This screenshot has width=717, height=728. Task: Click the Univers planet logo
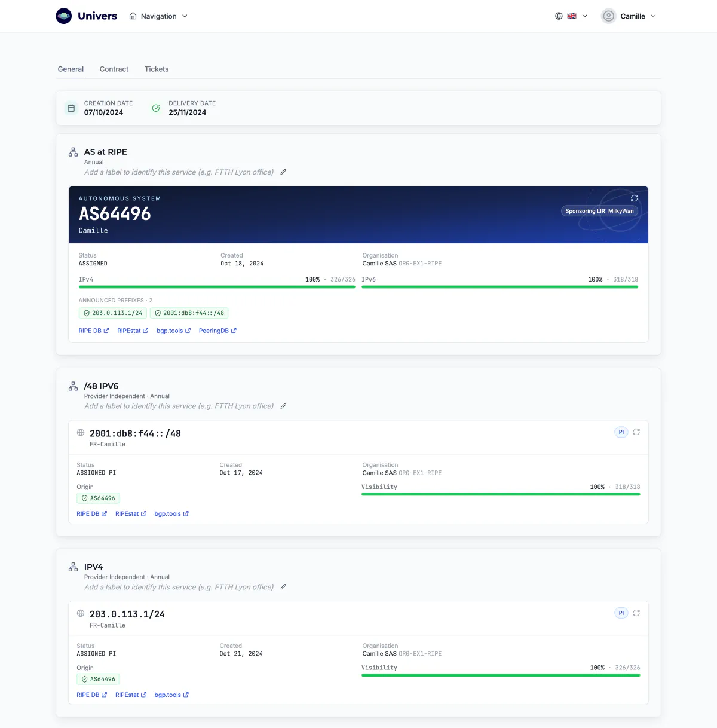click(x=64, y=16)
